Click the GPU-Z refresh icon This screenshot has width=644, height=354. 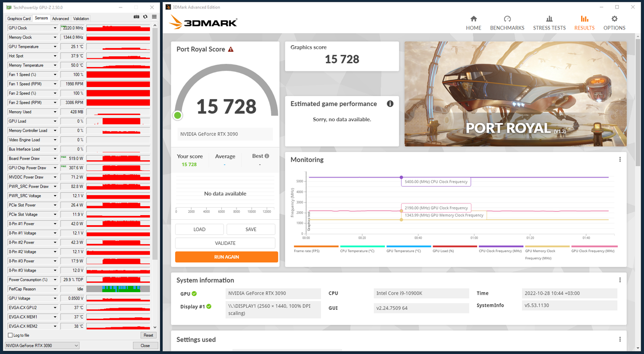(145, 17)
